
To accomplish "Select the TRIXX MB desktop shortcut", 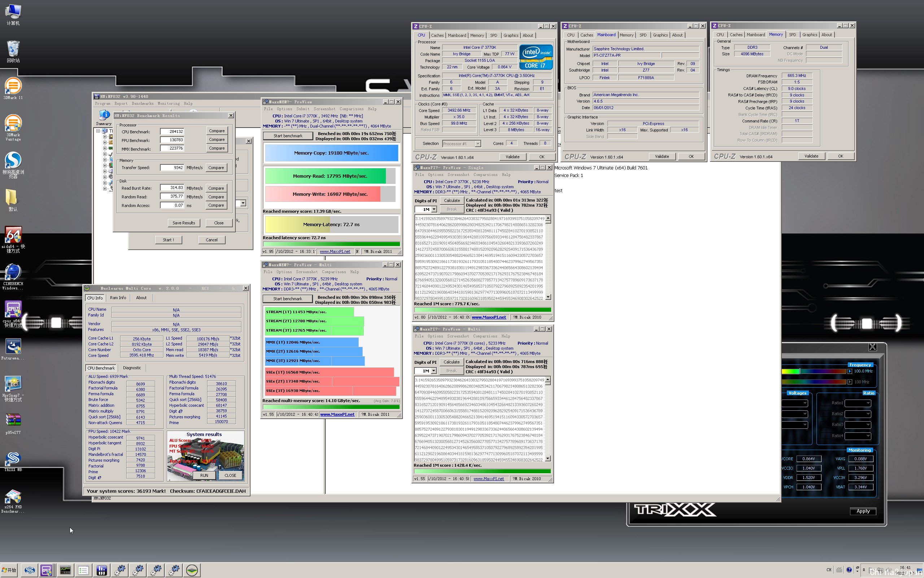I will [x=13, y=461].
